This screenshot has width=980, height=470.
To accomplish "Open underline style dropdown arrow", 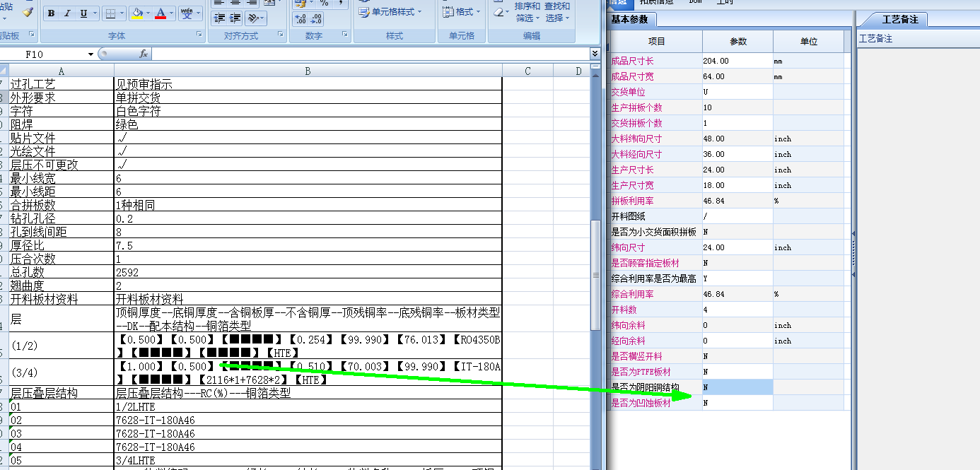I will (x=95, y=13).
